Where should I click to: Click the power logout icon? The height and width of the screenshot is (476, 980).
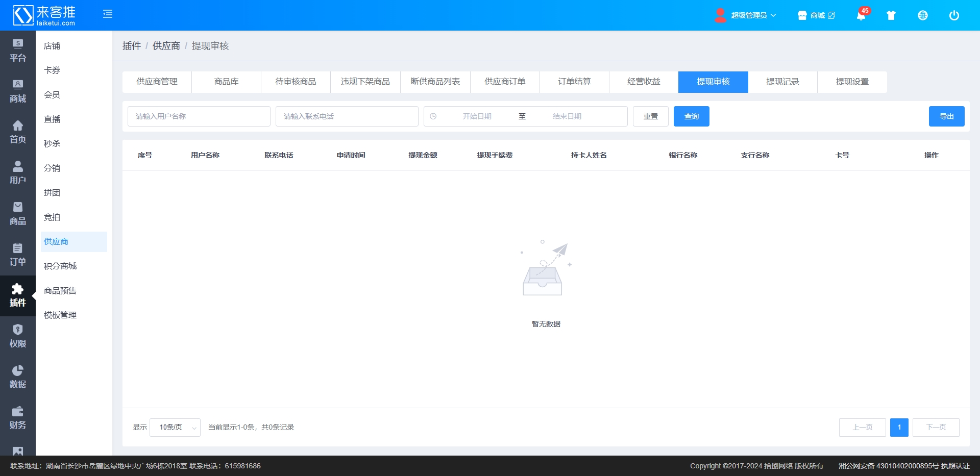pos(954,15)
